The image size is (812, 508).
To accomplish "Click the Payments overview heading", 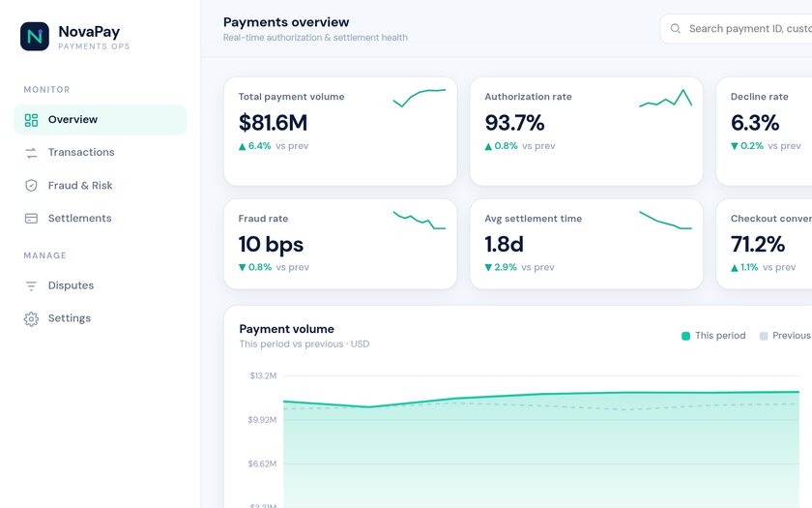I will 286,22.
